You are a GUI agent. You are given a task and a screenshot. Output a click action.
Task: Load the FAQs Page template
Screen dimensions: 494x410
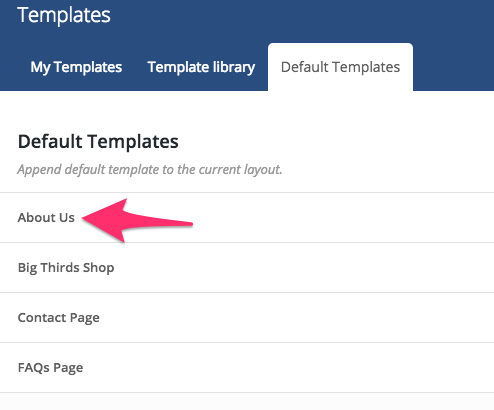(x=247, y=368)
